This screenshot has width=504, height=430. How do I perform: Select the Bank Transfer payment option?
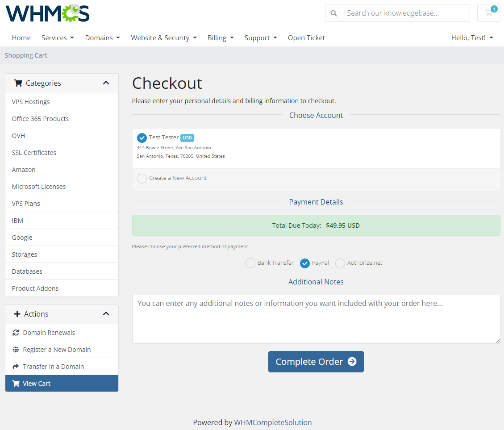coord(250,263)
